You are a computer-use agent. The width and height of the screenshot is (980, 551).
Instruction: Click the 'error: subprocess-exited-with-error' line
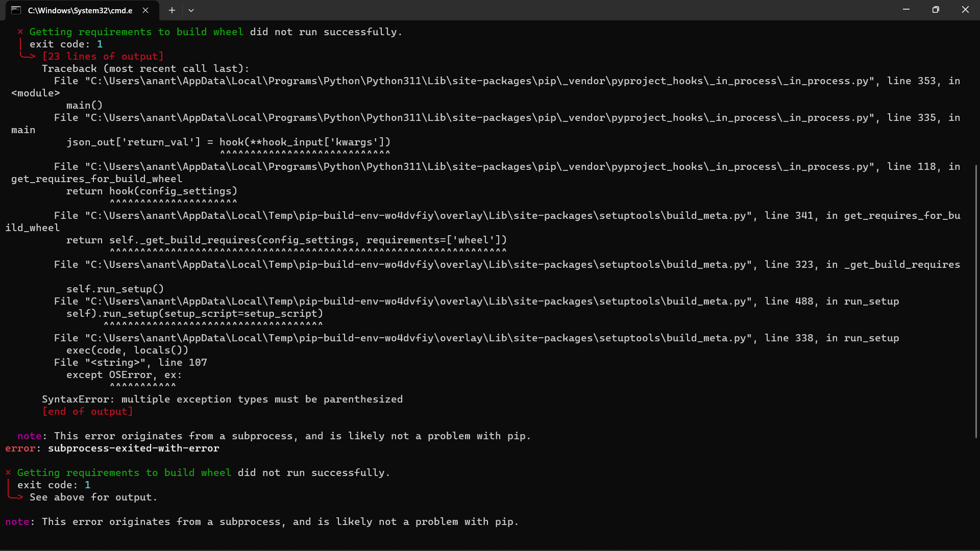point(112,448)
